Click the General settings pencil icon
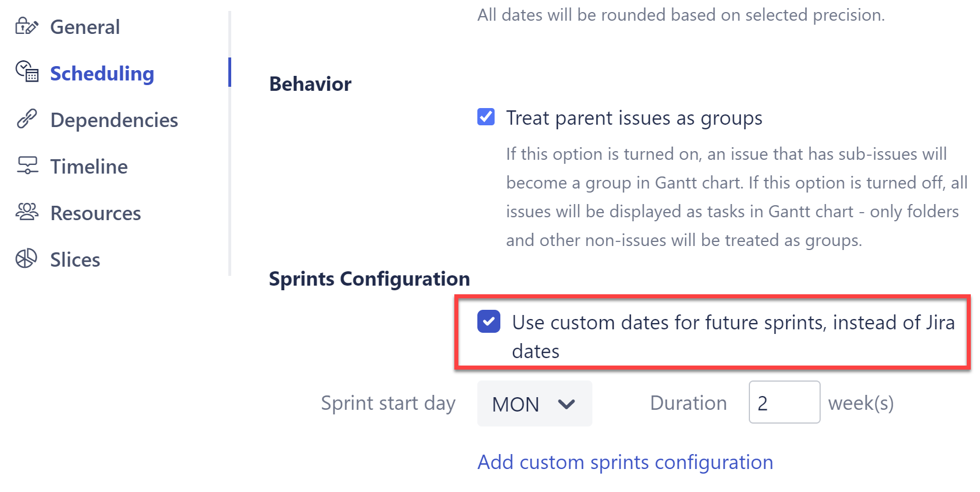This screenshot has height=492, width=980. [x=26, y=26]
